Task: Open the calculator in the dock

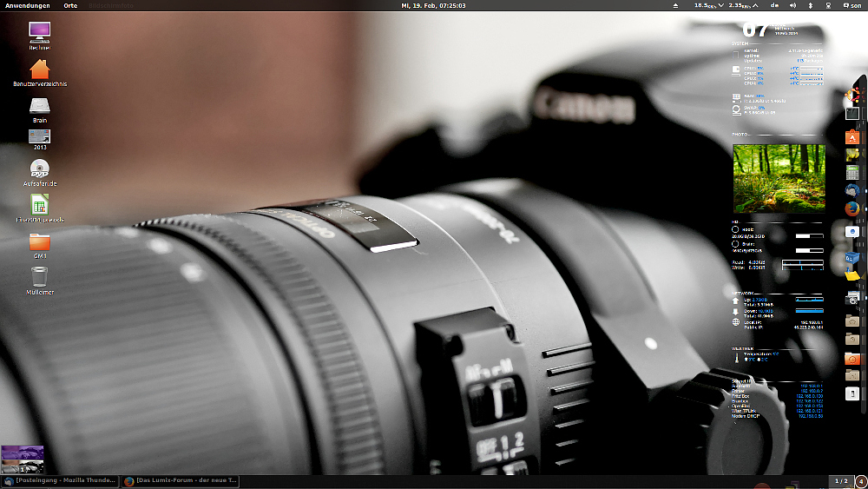Action: [x=852, y=172]
